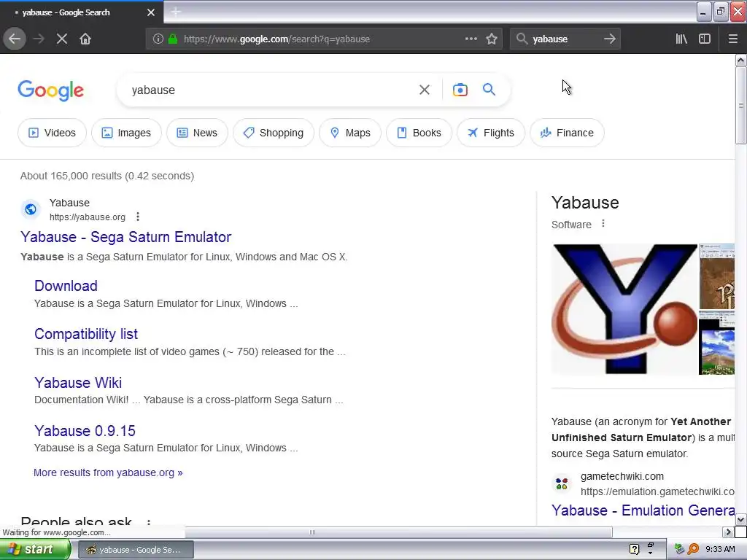The height and width of the screenshot is (560, 747).
Task: Open the lower landscape thumbnail beside logo
Action: coord(717,343)
